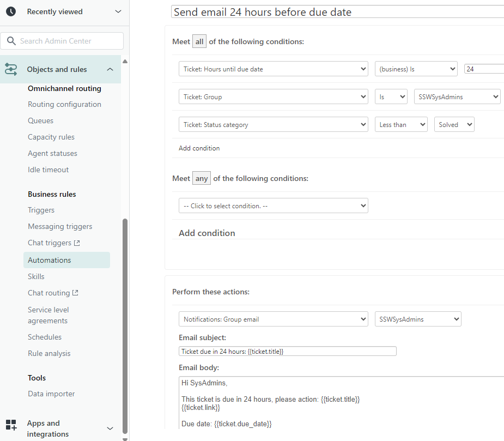Expand the Recently viewed section

(118, 11)
